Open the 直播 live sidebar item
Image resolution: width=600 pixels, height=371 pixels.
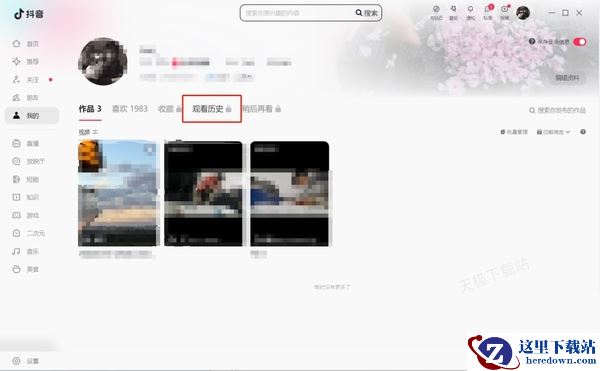coord(26,143)
